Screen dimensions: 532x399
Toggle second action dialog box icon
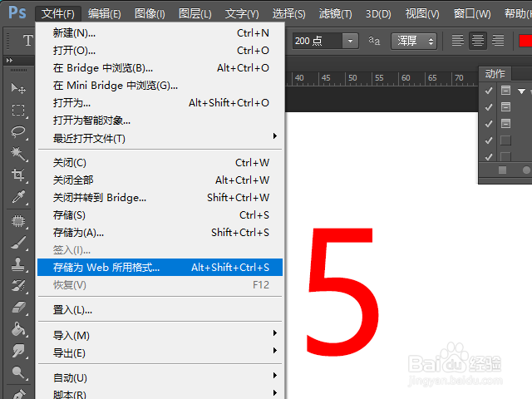click(x=505, y=107)
